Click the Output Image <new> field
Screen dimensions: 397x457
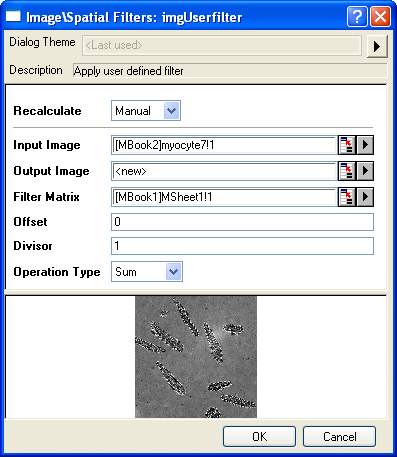(224, 171)
